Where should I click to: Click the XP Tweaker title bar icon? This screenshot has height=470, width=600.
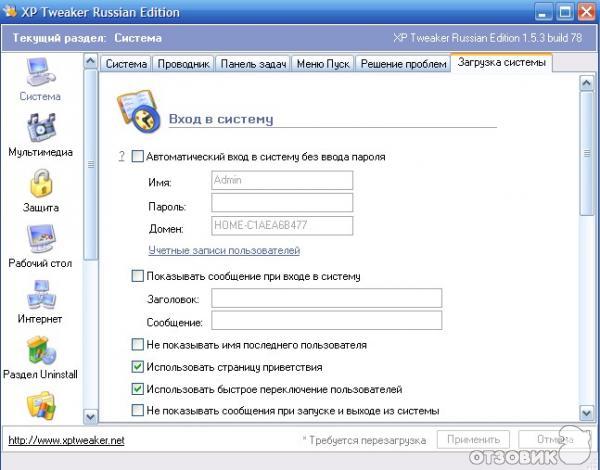10,11
